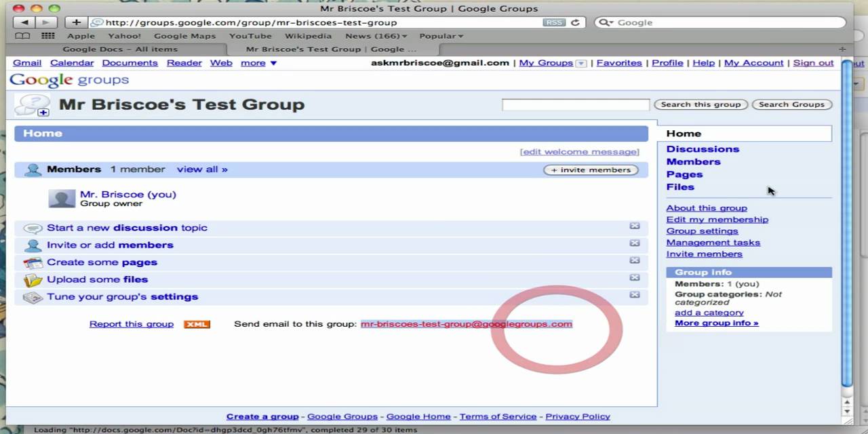The height and width of the screenshot is (434, 868).
Task: Click the group logo icon beside title
Action: 33,104
